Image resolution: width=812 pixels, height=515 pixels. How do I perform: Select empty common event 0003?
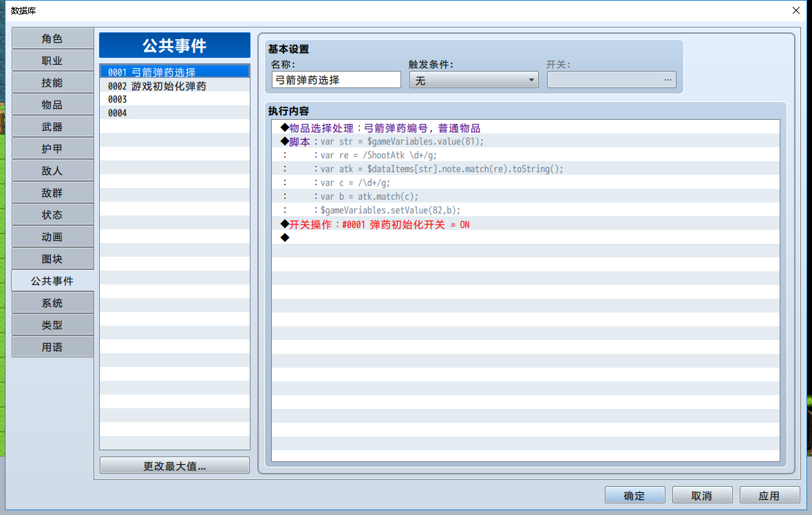(x=175, y=99)
